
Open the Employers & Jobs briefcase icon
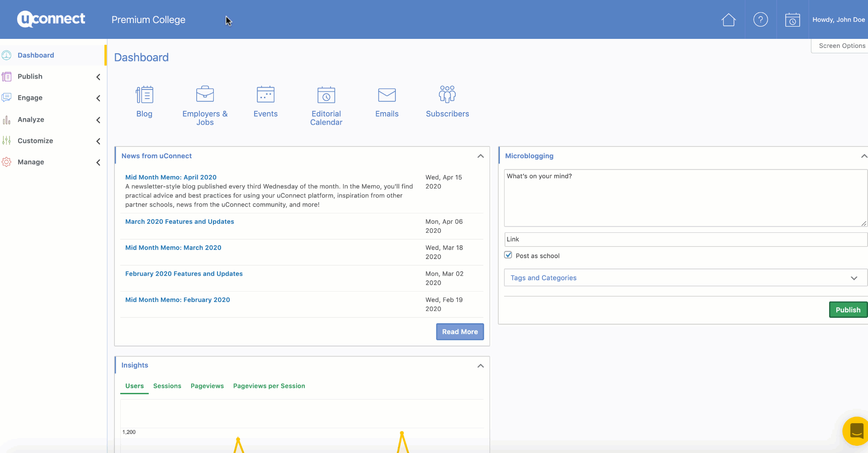click(x=205, y=94)
